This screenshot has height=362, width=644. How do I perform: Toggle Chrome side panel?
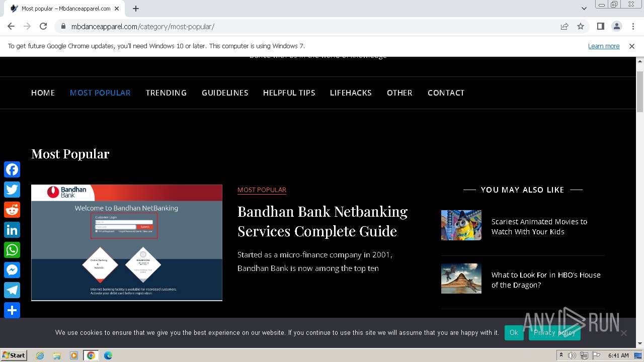[x=600, y=26]
